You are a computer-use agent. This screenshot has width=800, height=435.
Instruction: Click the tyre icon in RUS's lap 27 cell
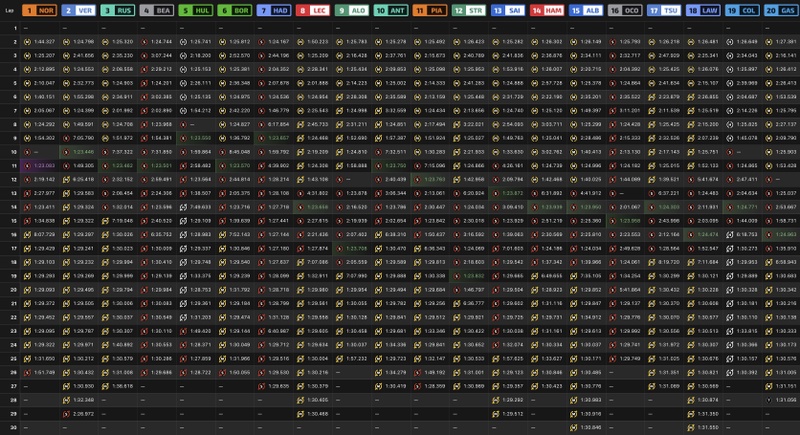pyautogui.click(x=105, y=387)
